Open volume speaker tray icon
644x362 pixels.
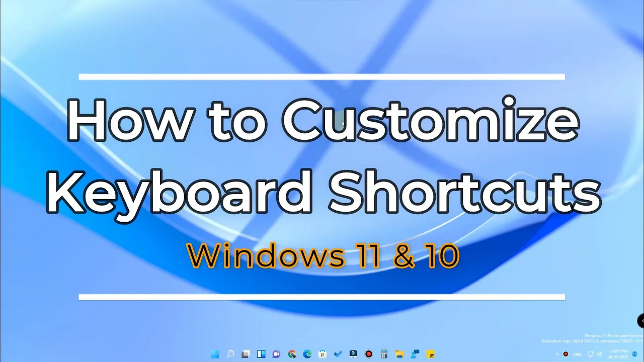599,354
